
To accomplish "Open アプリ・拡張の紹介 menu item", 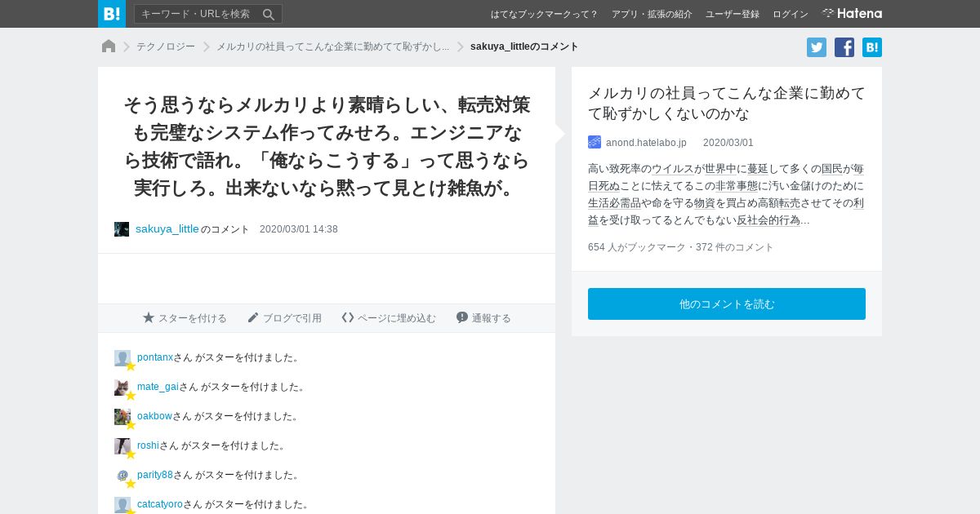I will [x=652, y=14].
